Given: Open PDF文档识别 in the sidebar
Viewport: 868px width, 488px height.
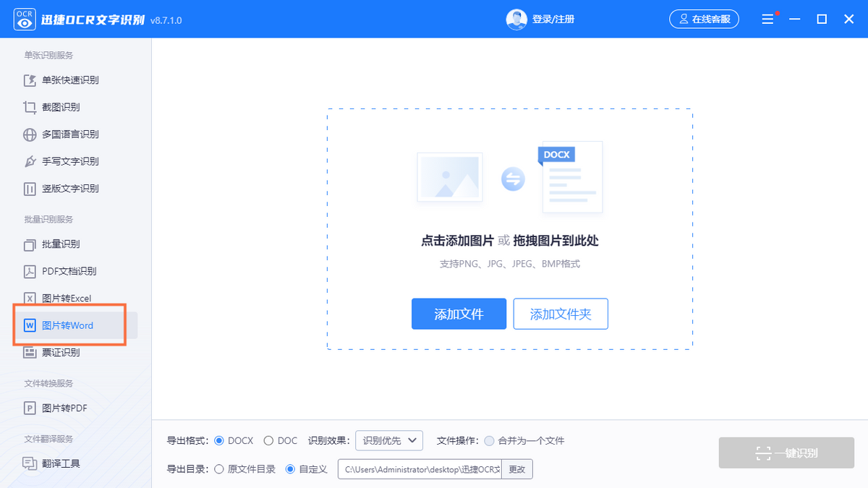Looking at the screenshot, I should tap(69, 271).
